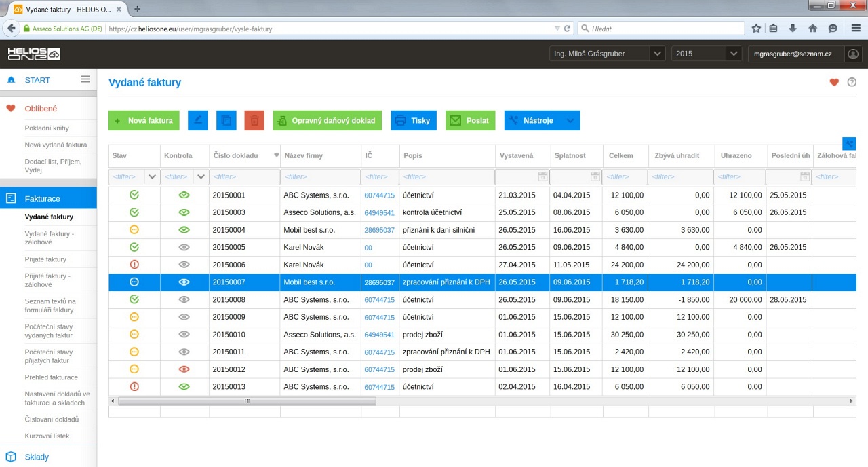Open a new browser tab plus
This screenshot has height=467, width=868.
138,9
